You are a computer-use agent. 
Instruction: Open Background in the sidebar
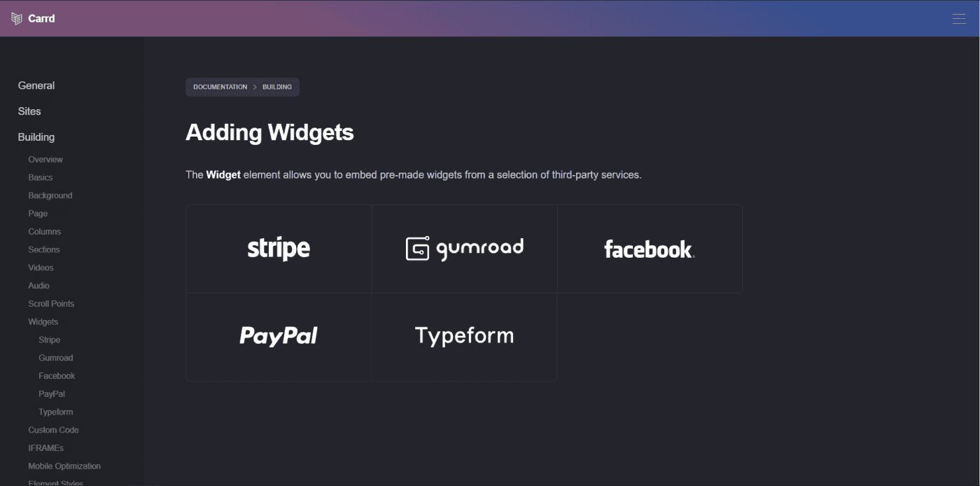point(50,195)
